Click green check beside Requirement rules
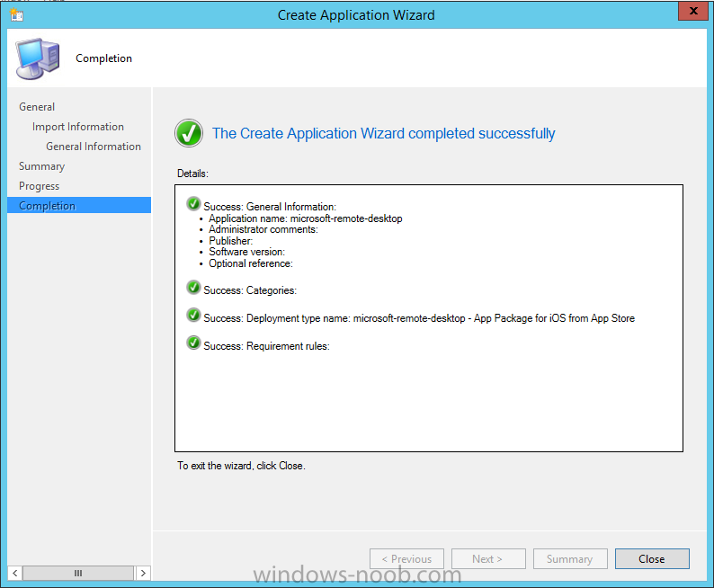 tap(193, 343)
